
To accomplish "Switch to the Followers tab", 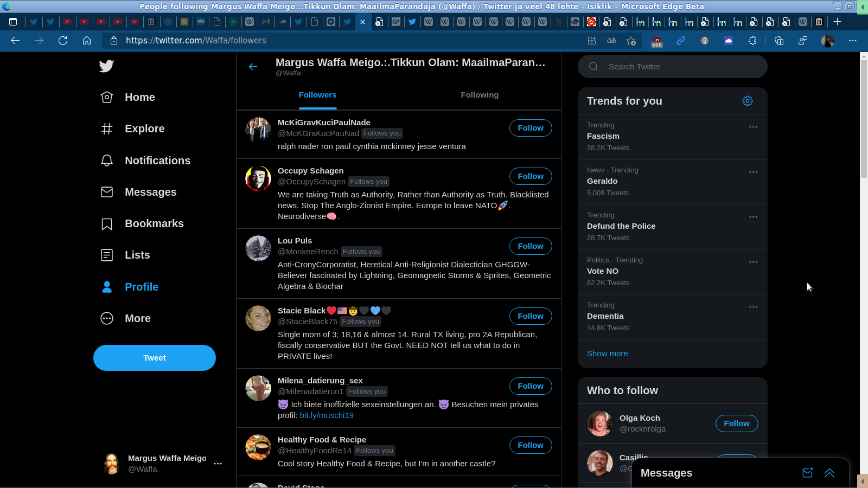I will click(317, 95).
